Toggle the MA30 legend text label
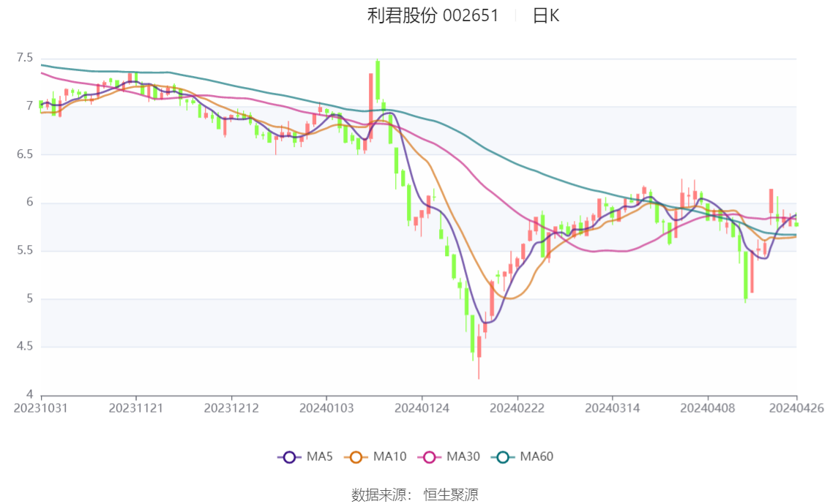Viewport: 830px width, 504px height. click(x=463, y=457)
